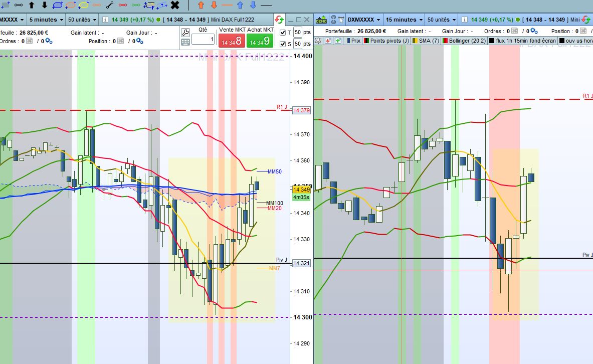
Task: Select the horizontal segment drawing tool
Action: [x=19, y=6]
